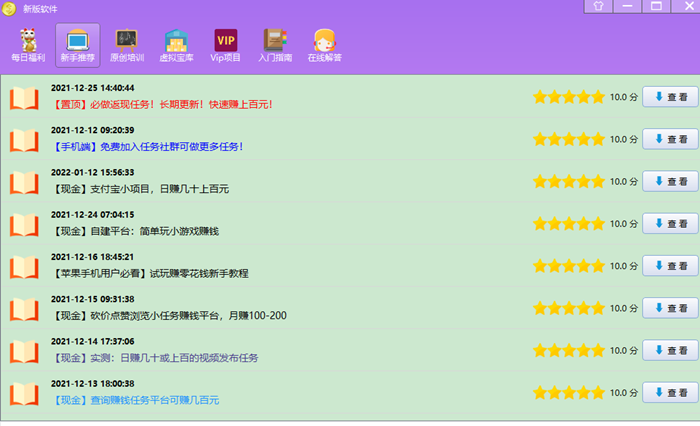Viewport: 700px width, 426px height.
Task: Click 查看 button for 月赚100-200 row
Action: click(x=671, y=308)
